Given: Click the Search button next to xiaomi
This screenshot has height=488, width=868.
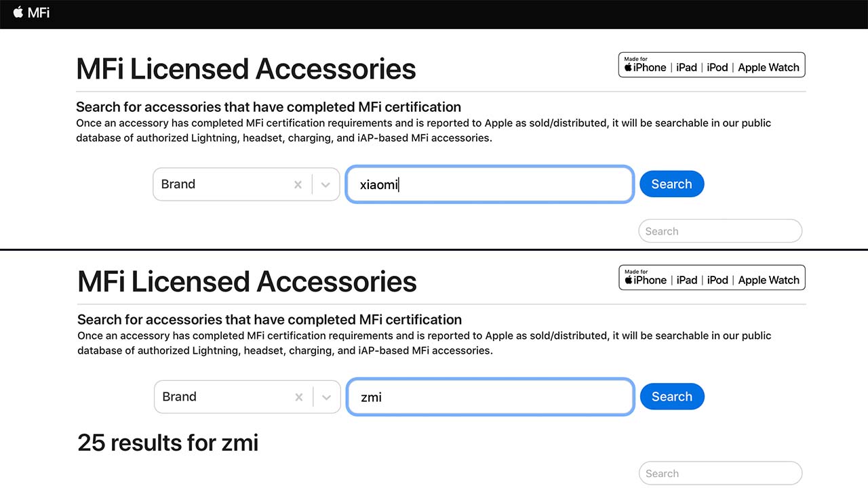Looking at the screenshot, I should [671, 184].
